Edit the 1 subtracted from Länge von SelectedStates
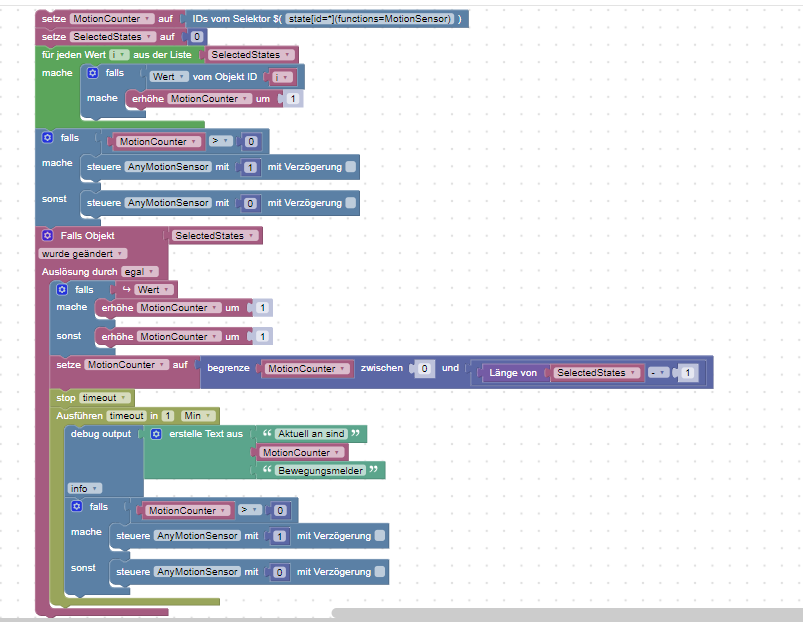The height and width of the screenshot is (627, 803). pos(688,372)
